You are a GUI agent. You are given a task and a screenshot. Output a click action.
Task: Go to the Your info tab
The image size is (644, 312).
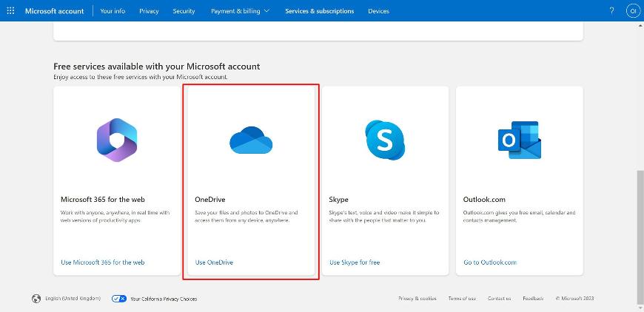pyautogui.click(x=113, y=11)
